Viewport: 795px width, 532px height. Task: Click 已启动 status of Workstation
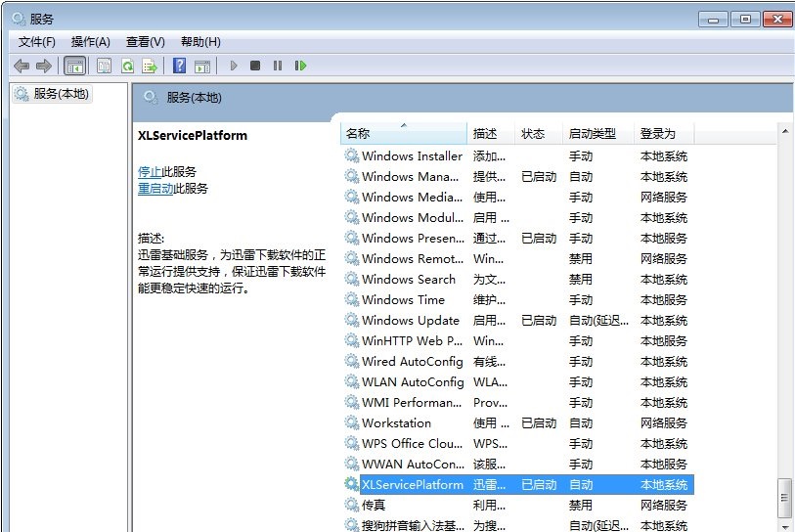pyautogui.click(x=539, y=423)
